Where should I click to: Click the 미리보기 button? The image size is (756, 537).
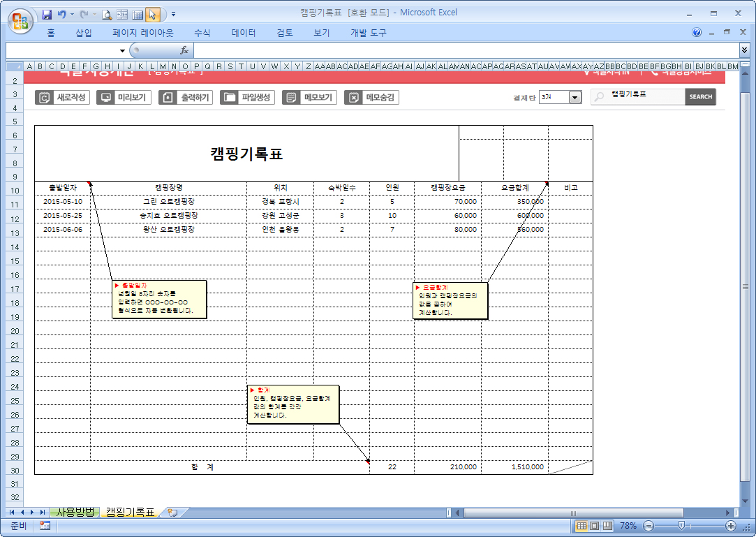click(124, 98)
